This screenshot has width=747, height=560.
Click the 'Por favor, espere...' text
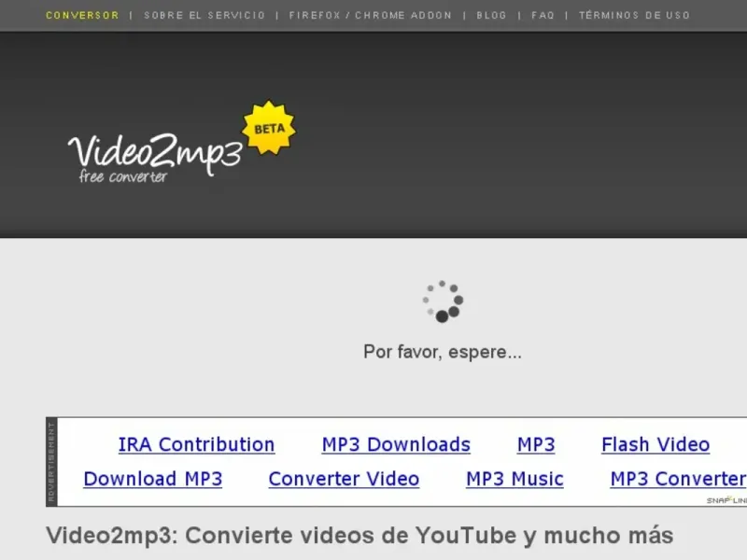tap(443, 352)
